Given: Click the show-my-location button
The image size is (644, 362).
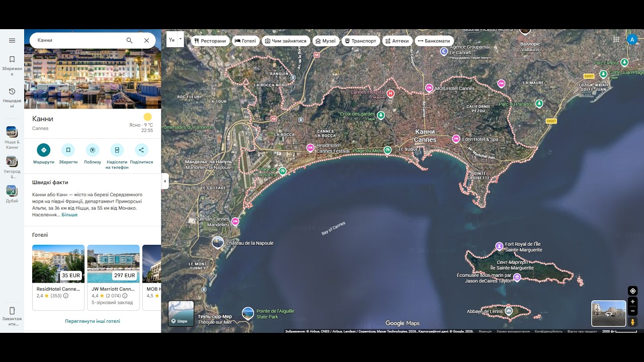Looking at the screenshot, I should click(x=633, y=291).
